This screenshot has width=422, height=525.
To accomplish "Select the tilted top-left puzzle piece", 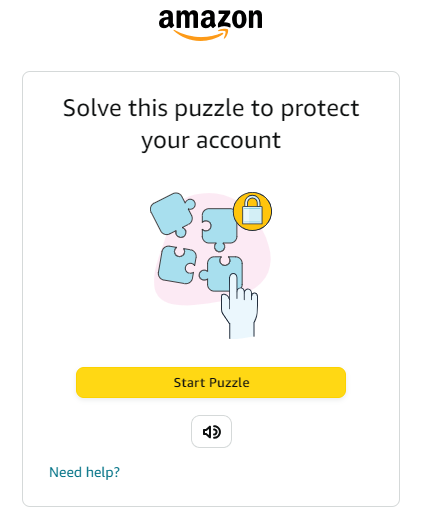I will coord(173,215).
